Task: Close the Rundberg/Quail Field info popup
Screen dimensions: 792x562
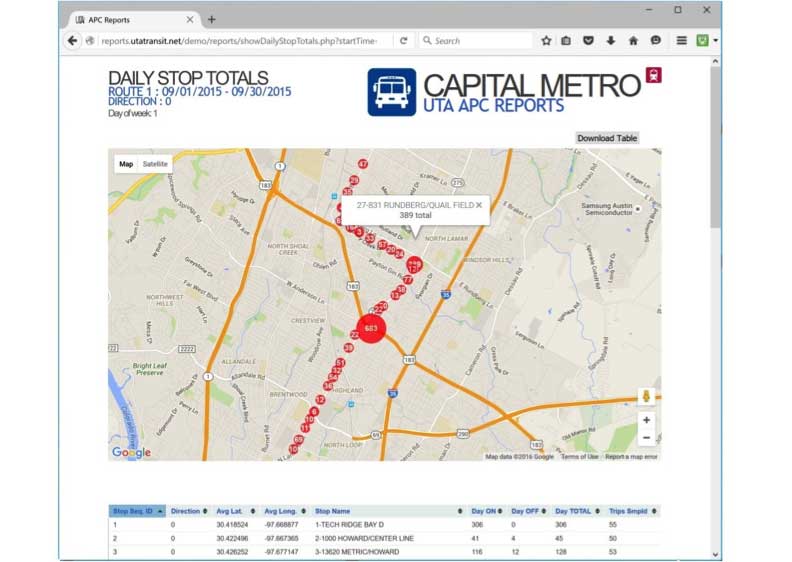Action: (x=478, y=205)
